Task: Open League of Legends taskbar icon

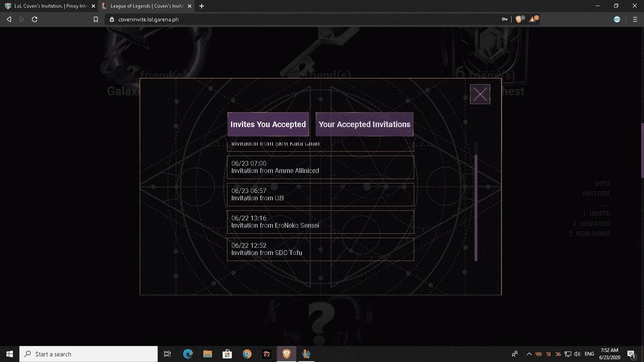Action: click(306, 354)
